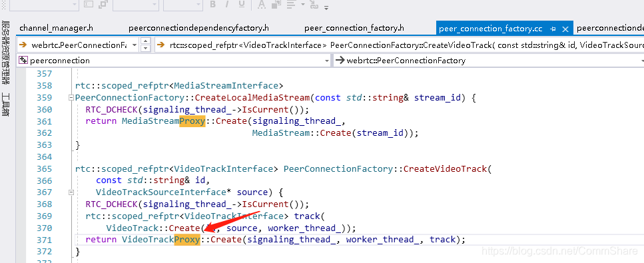
Task: Click the peerconnection project icon
Action: pyautogui.click(x=23, y=61)
